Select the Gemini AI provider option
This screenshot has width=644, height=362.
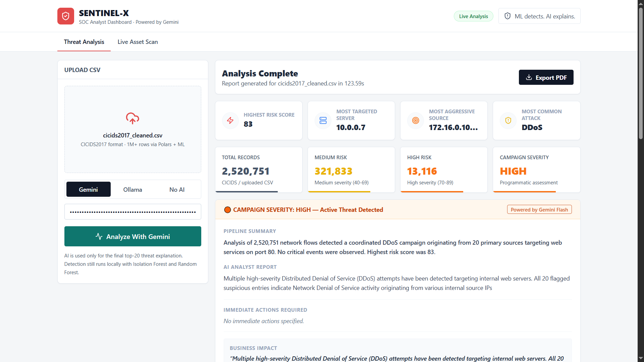[x=89, y=189]
